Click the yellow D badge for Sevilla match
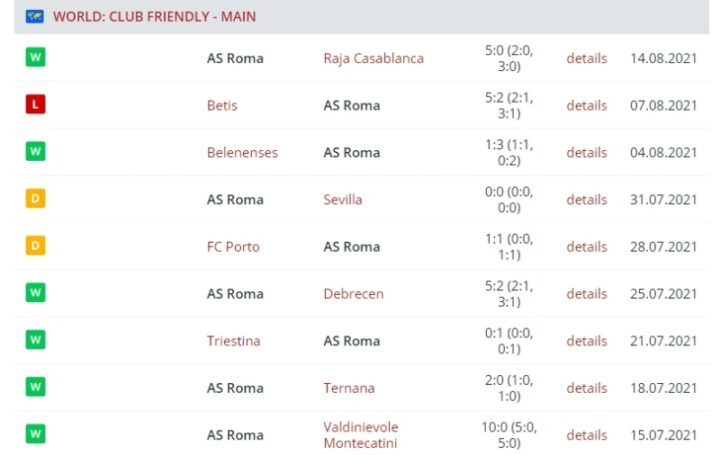This screenshot has width=720, height=455. point(35,199)
